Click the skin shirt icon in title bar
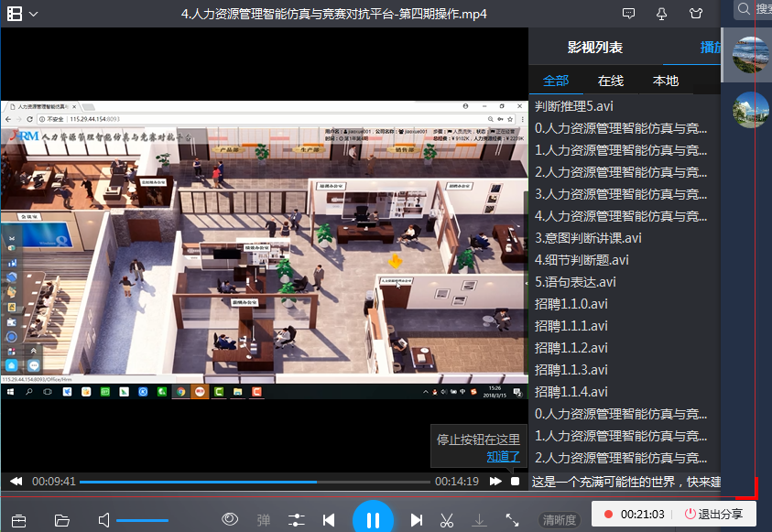The width and height of the screenshot is (772, 532). (x=696, y=14)
